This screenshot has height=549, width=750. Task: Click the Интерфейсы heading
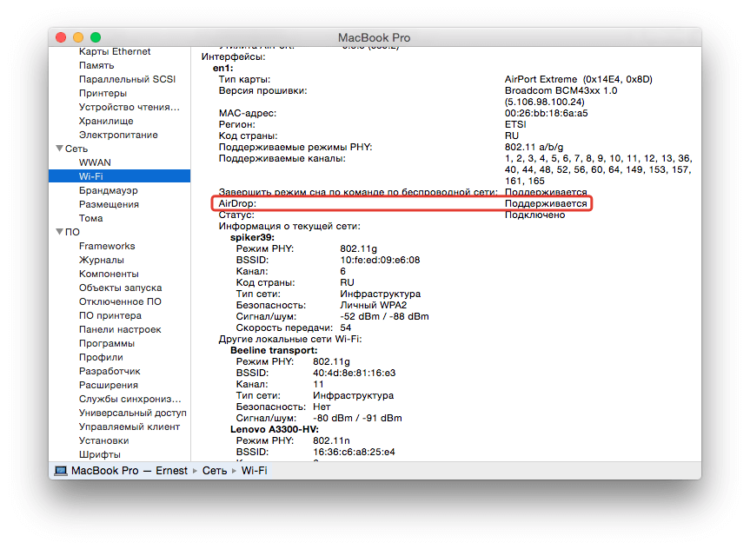click(233, 57)
